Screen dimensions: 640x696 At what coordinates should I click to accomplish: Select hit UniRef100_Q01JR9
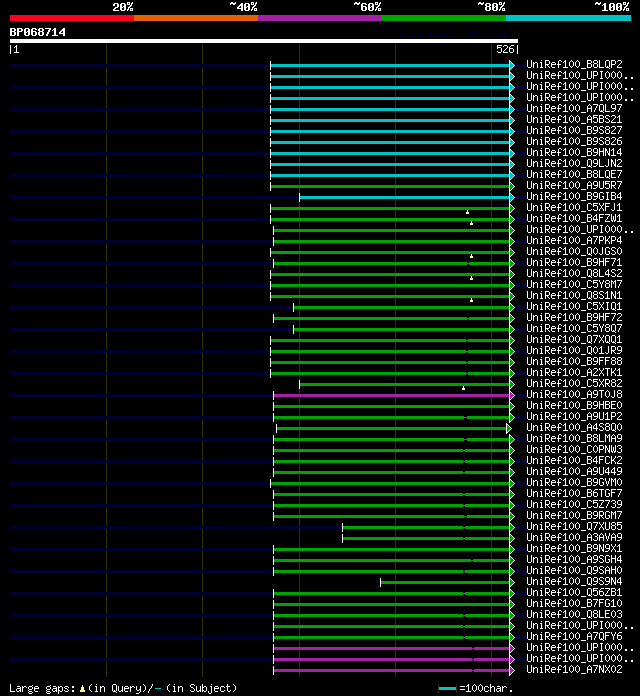coord(574,351)
